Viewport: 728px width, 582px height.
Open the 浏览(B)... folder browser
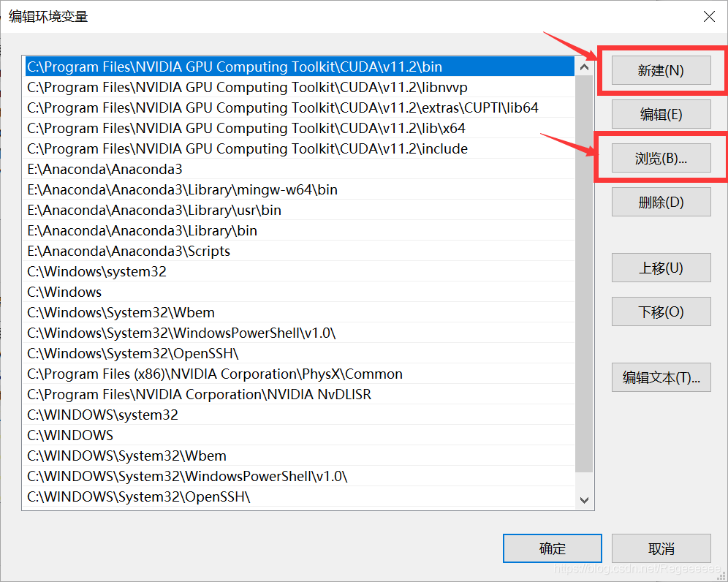(661, 158)
